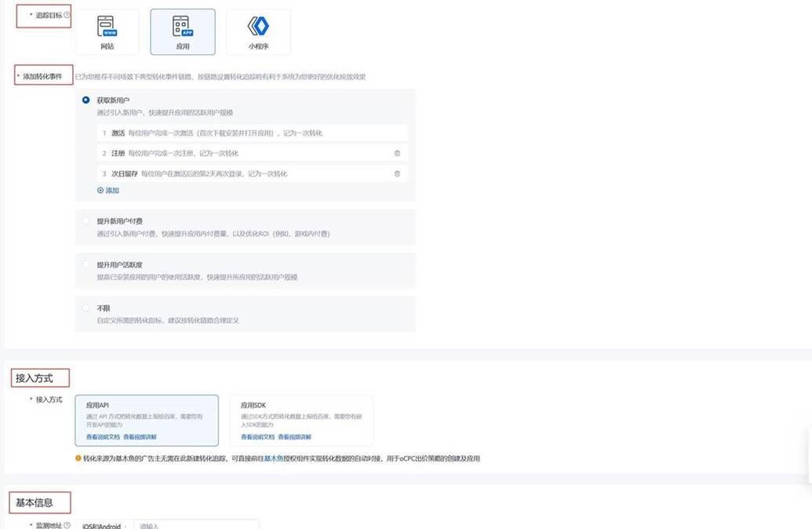This screenshot has height=529, width=812.
Task: Select the 小程序 tracking target icon
Action: 258,31
